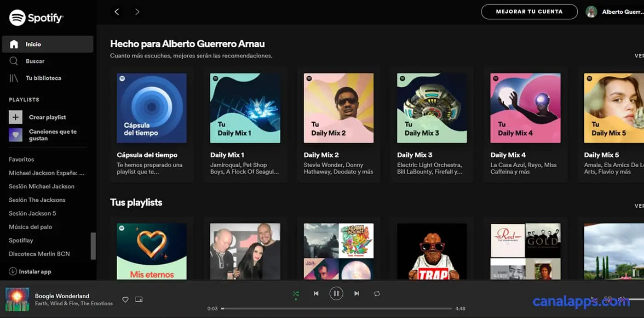The image size is (644, 318).
Task: Open the Daily Mix 3 cover
Action: 432,108
